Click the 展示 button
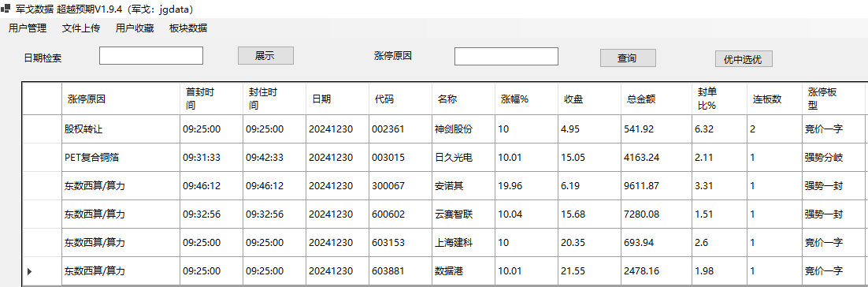 pos(265,56)
